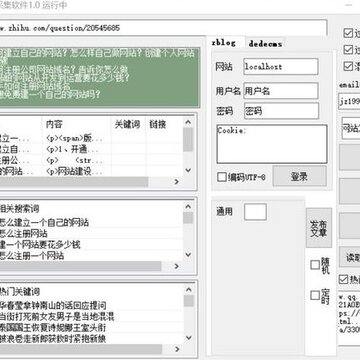Select the row with <p><span>版 content
Screen dimensions: 360x360
point(91,138)
